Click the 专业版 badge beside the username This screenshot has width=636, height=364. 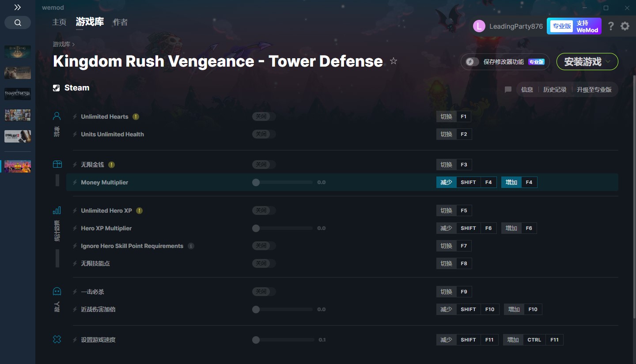[561, 26]
